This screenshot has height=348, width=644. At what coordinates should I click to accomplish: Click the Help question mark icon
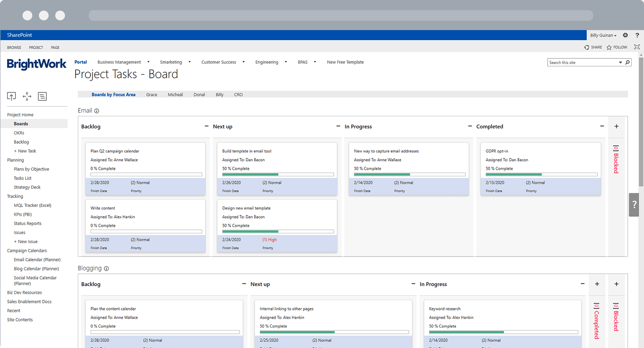[x=637, y=35]
